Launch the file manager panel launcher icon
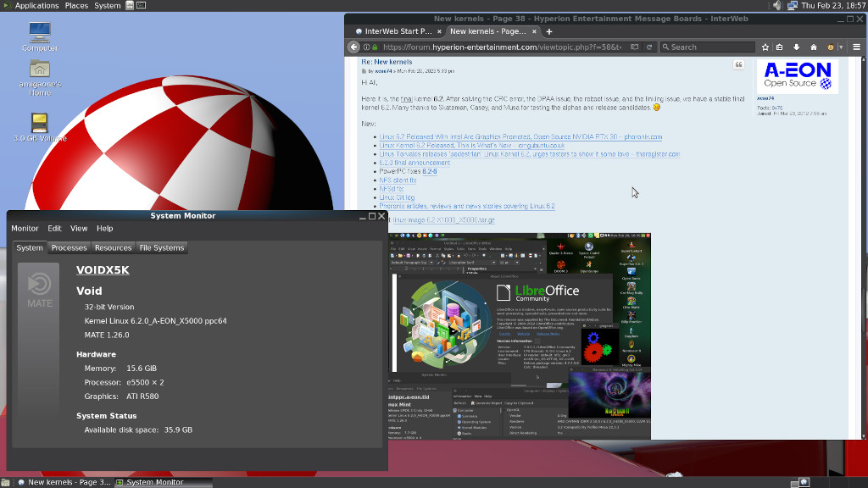Viewport: 868px width, 488px height. (x=130, y=6)
